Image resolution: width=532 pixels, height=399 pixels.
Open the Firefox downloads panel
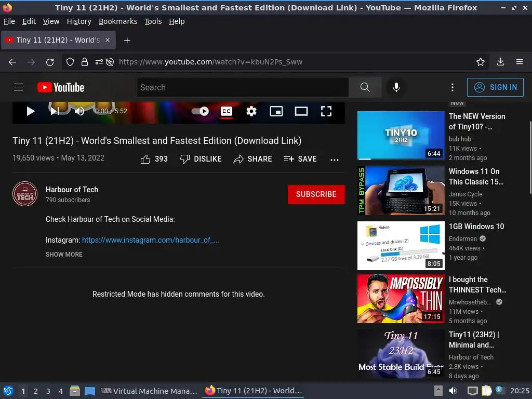click(x=500, y=62)
